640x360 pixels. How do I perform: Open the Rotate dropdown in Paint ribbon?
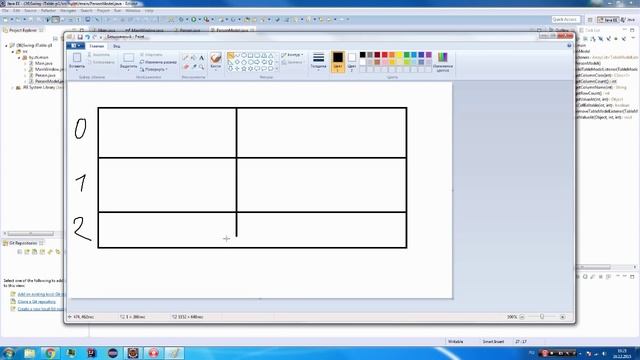(153, 69)
